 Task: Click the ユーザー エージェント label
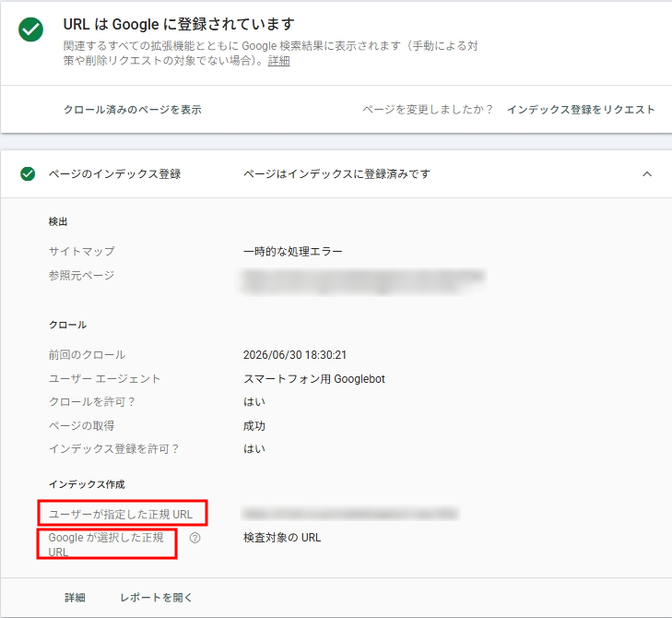[x=104, y=379]
